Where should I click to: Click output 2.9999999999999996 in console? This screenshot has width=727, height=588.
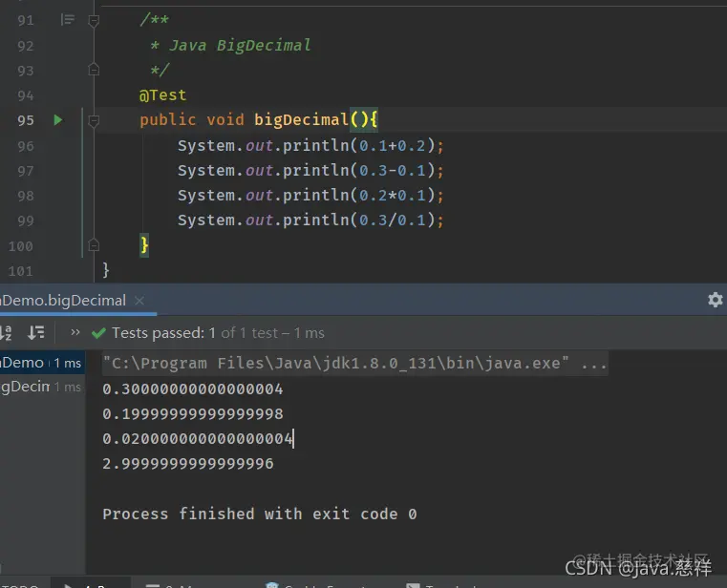click(x=188, y=463)
